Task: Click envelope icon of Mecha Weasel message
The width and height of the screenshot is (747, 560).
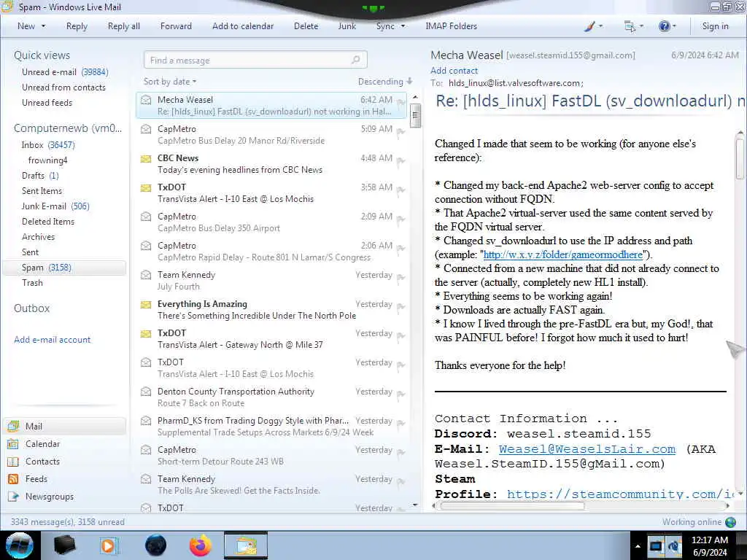Action: 146,100
